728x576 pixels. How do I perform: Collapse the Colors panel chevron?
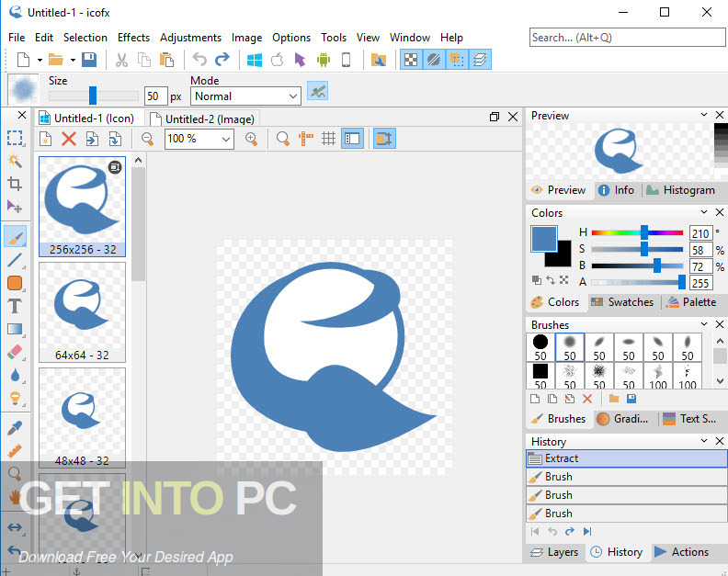tap(704, 212)
